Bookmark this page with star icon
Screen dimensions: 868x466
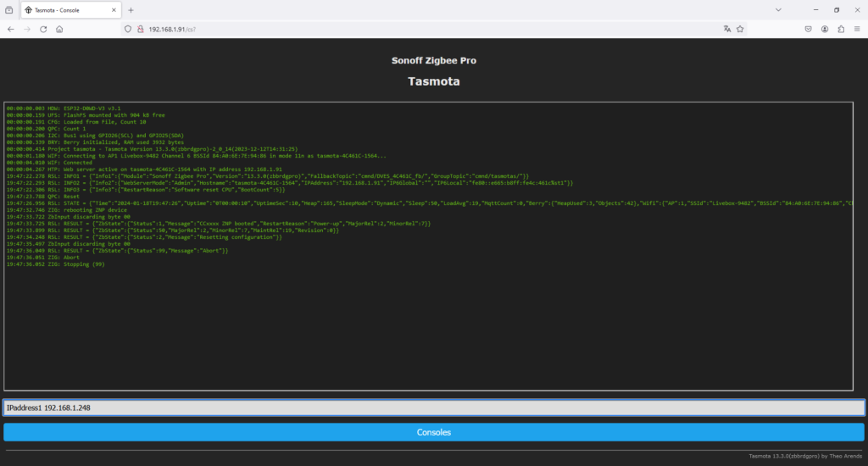point(740,28)
